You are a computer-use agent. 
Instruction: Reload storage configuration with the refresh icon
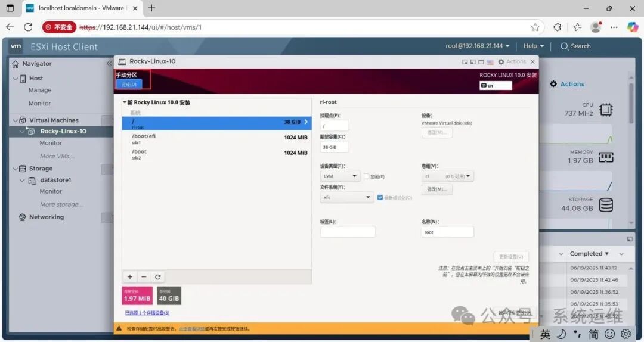click(157, 276)
